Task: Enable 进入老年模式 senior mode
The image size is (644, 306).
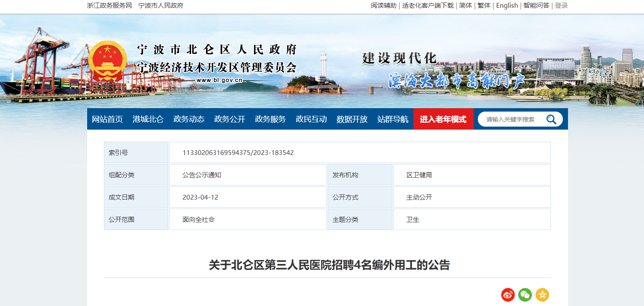Action: (x=443, y=119)
